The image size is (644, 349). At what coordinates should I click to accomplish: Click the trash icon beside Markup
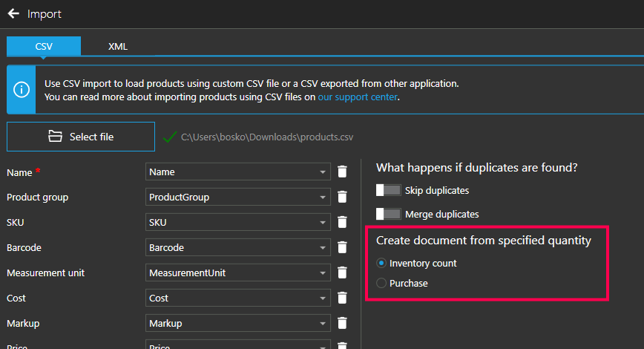[x=342, y=324]
